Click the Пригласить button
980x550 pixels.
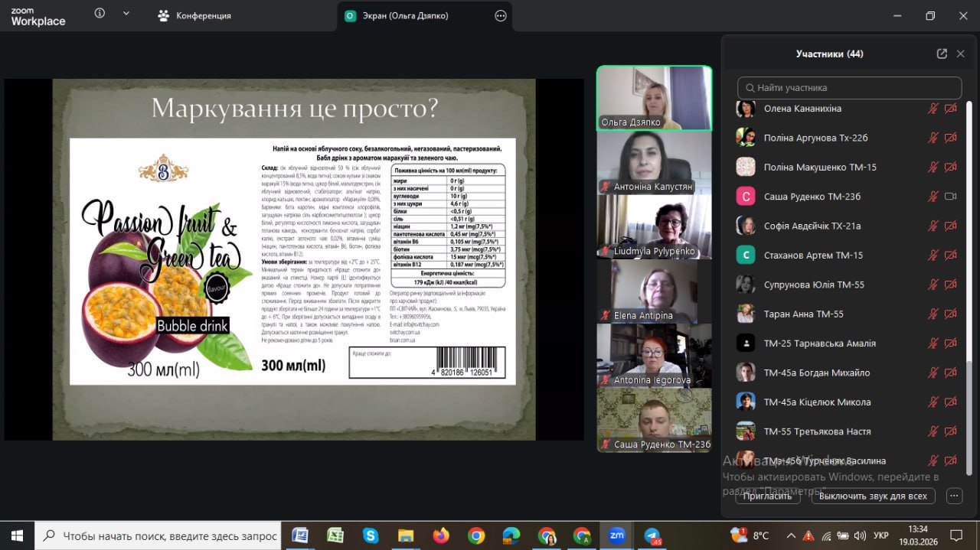tap(768, 496)
